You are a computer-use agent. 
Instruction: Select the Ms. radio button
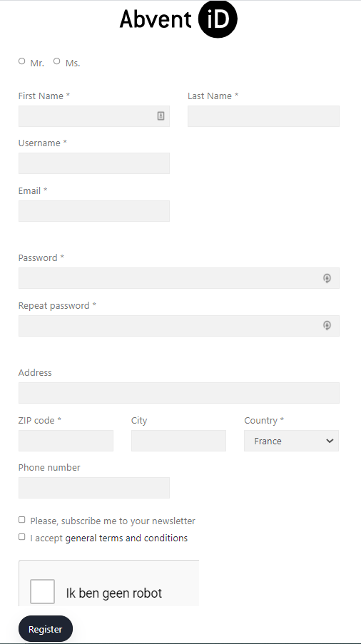coord(56,61)
